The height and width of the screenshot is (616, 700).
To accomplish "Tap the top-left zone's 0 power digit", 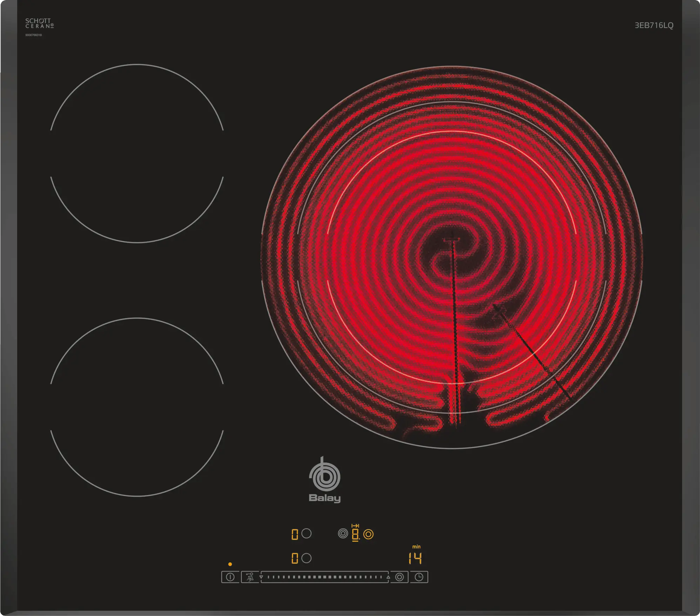I will pos(295,534).
